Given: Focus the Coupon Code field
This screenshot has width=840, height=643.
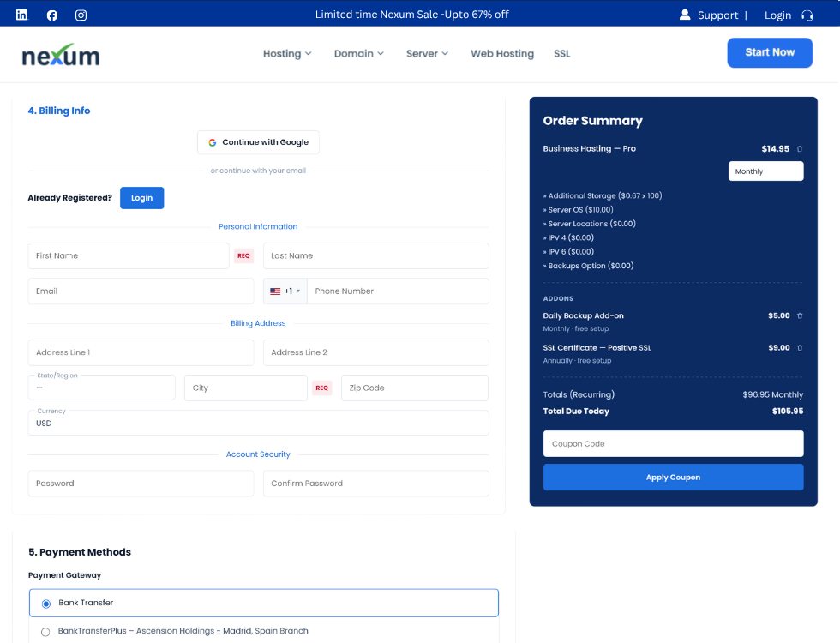Looking at the screenshot, I should [x=674, y=444].
